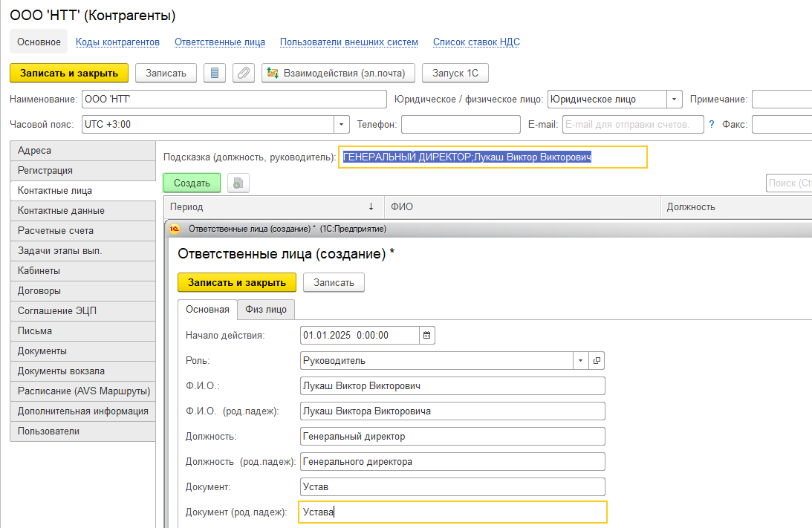Open Список ставок НДС link
The image size is (812, 528).
pyautogui.click(x=476, y=42)
